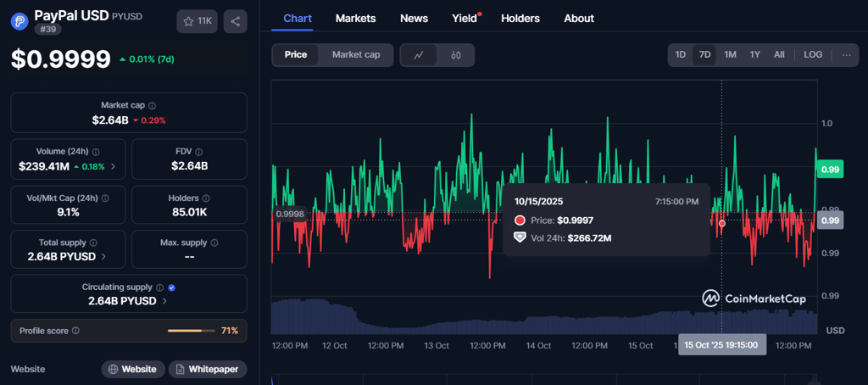Expand Circulating supply 2.64B PYUSD chevron

click(164, 301)
